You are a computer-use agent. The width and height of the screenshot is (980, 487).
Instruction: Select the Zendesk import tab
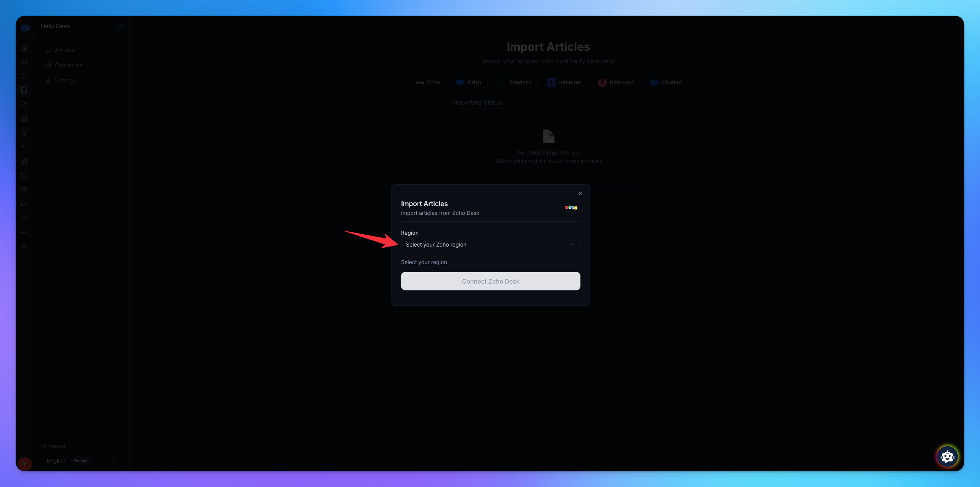pos(514,82)
